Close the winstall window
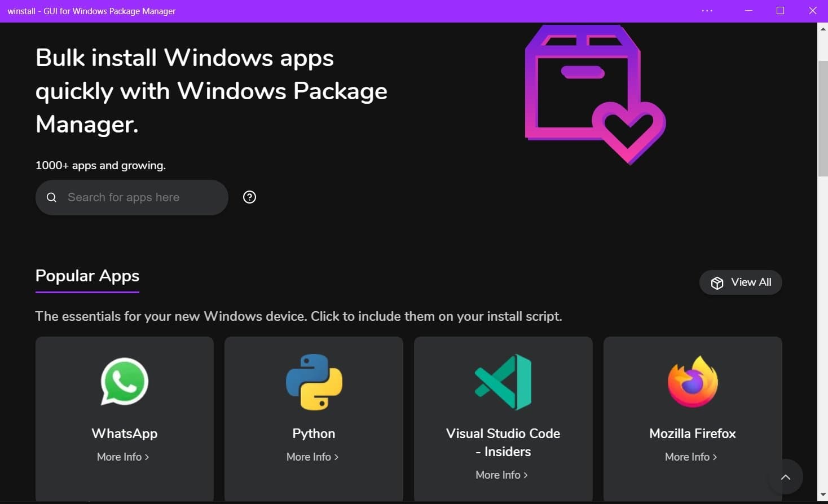Screen dimensions: 828x504 click(813, 11)
